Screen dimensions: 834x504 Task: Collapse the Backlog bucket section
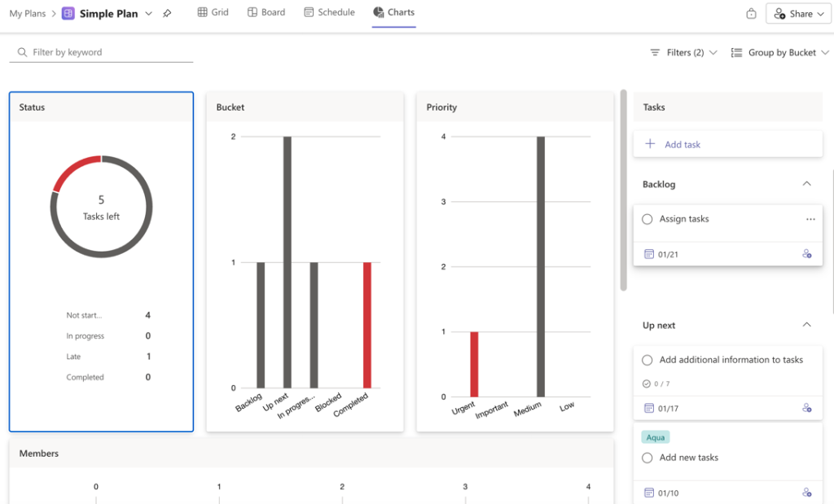[806, 184]
